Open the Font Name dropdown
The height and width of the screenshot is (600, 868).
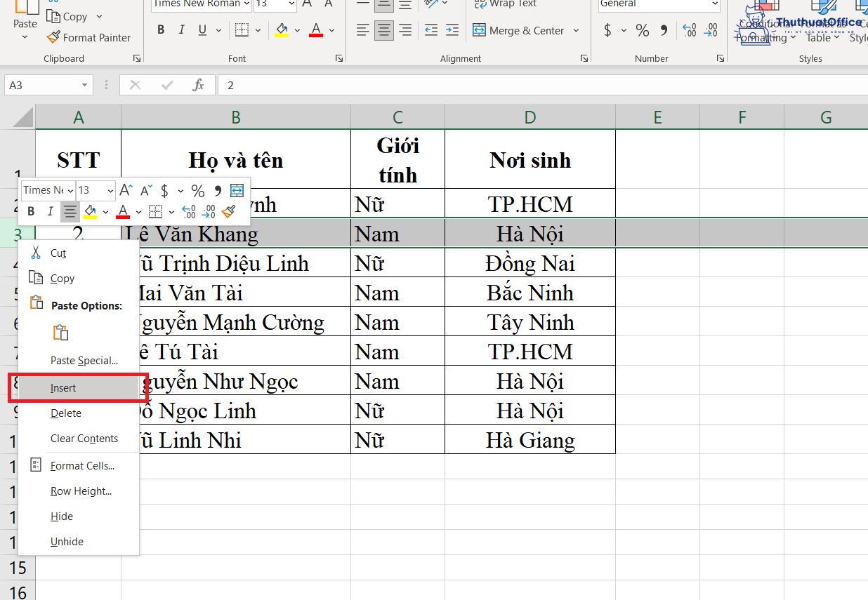(x=246, y=5)
